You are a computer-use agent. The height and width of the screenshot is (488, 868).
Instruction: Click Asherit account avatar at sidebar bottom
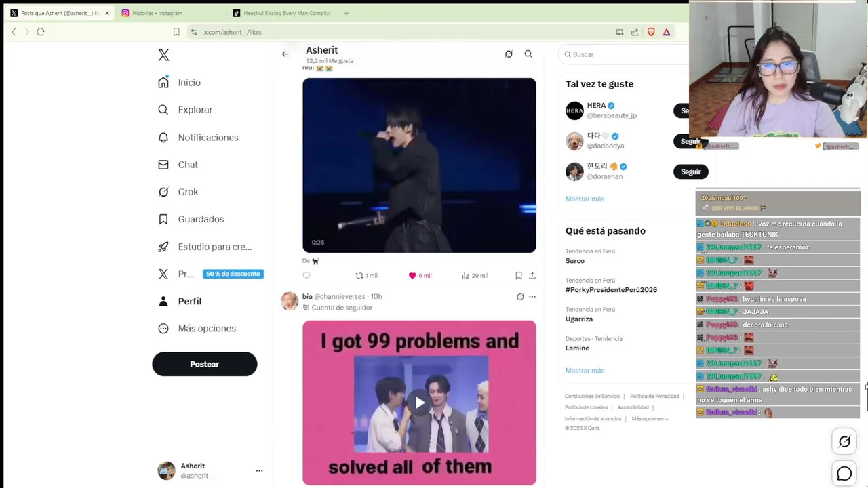[166, 470]
